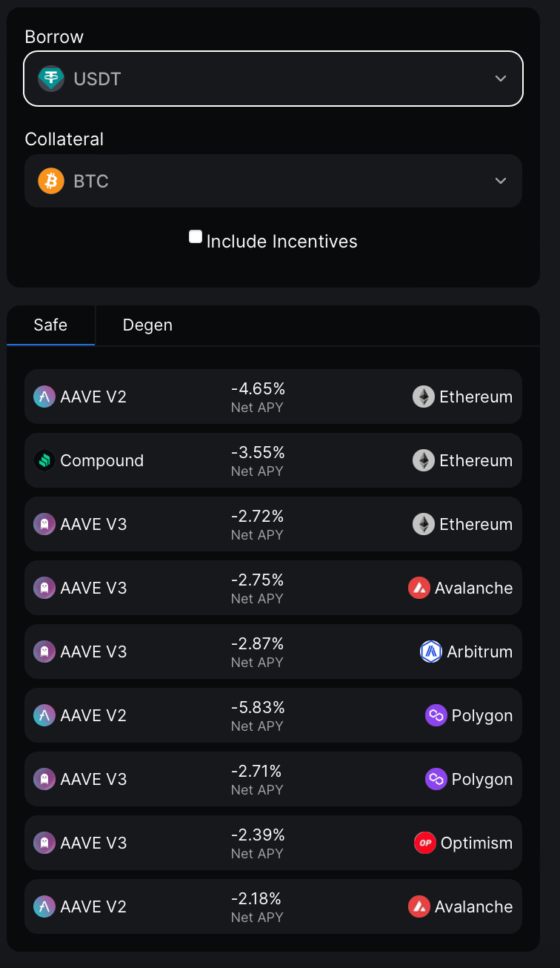560x968 pixels.
Task: Click the Include Incentives label text
Action: pyautogui.click(x=281, y=242)
